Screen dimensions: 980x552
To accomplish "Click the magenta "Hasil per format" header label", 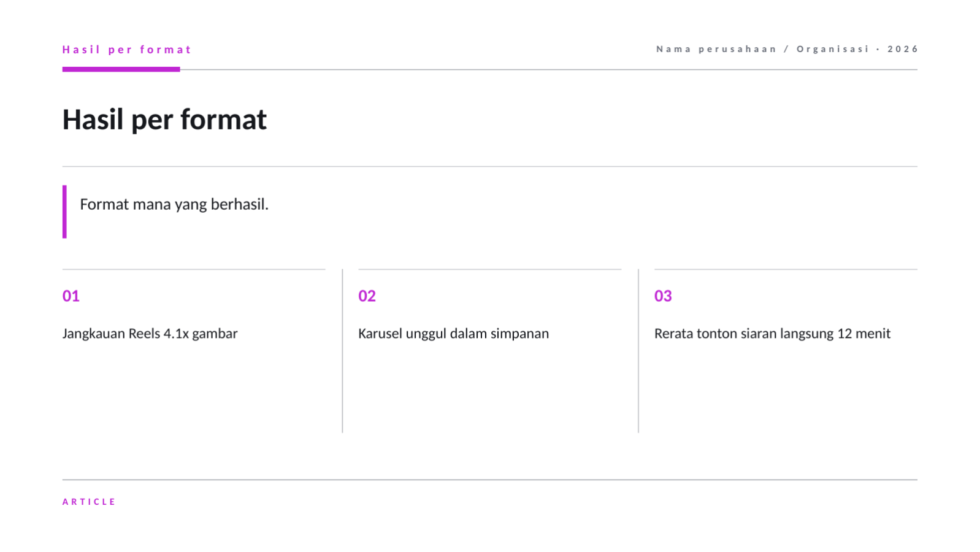I will pos(127,50).
